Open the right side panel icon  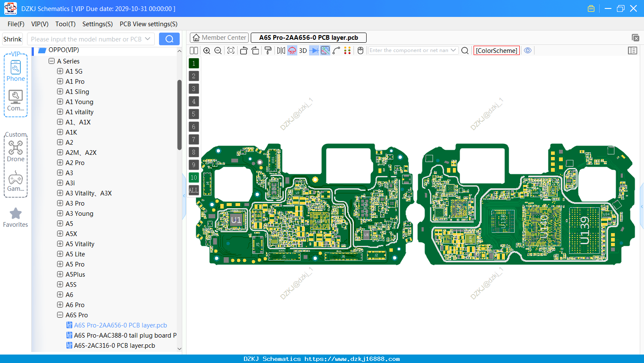pos(633,50)
